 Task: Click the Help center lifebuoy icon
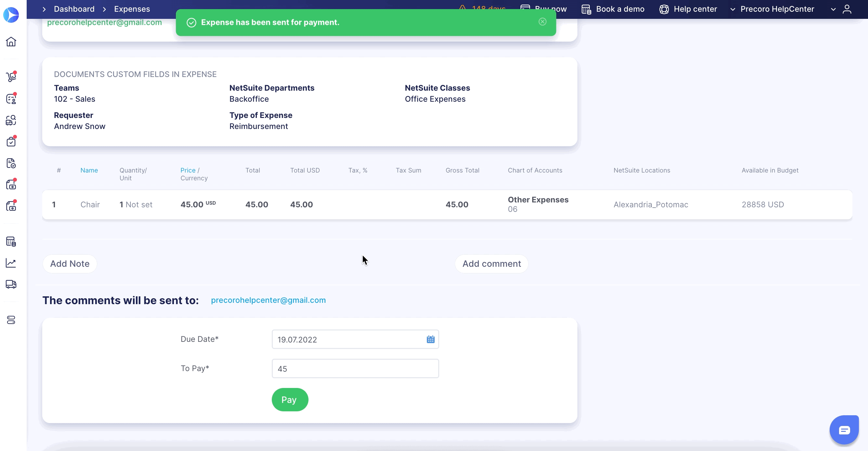point(664,9)
